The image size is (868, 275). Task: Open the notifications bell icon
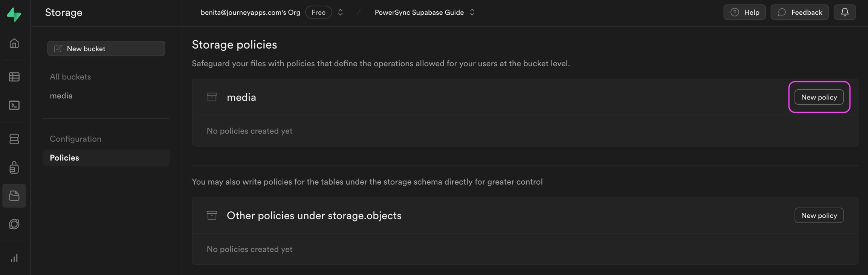pos(845,12)
